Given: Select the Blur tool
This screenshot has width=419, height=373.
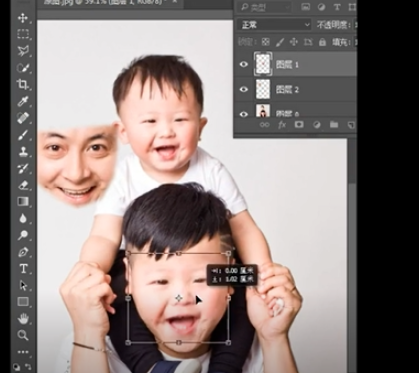Looking at the screenshot, I should pos(23,219).
